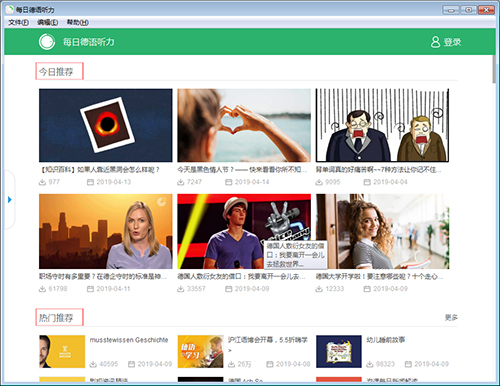
Task: Open the 编辑(E) menu
Action: (x=47, y=22)
